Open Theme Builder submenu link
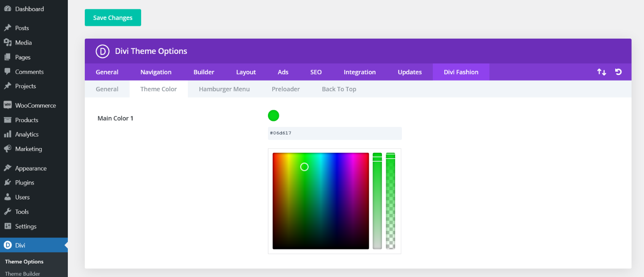 22,274
